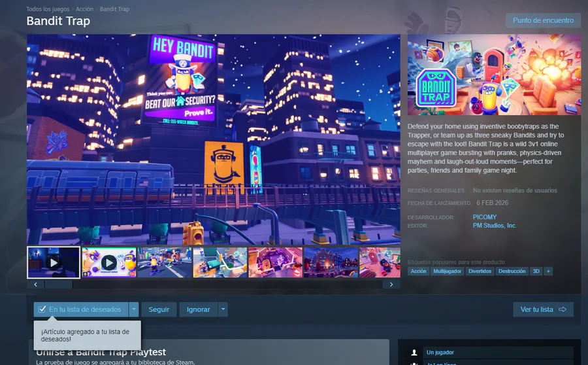
Task: Toggle the 'En tu lista de deseados' wishlist checkbox
Action: click(42, 309)
